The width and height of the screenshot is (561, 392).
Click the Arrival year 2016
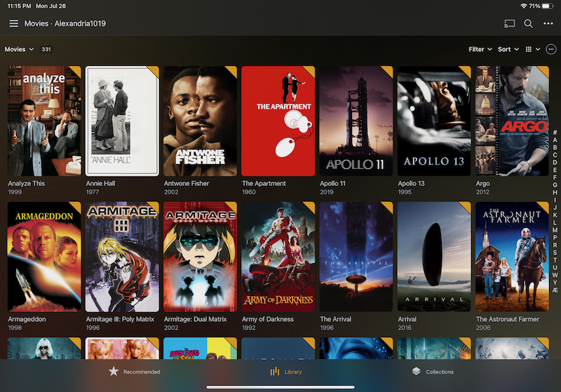[405, 327]
